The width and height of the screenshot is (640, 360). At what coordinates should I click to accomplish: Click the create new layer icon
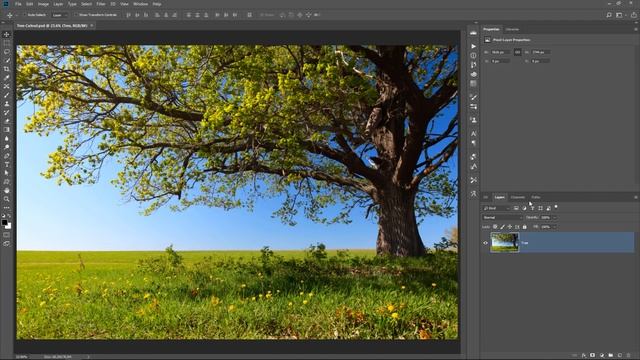[x=620, y=356]
